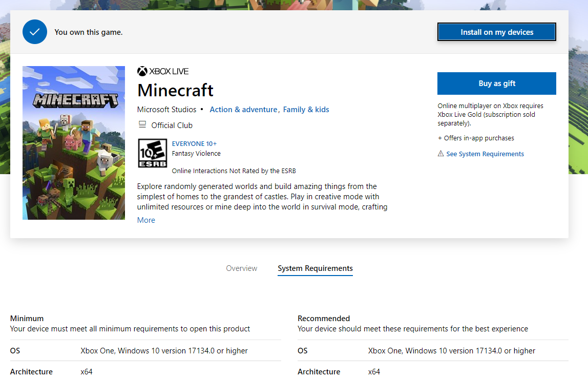Click the Minimum requirements heading
This screenshot has height=379, width=588.
click(x=27, y=318)
